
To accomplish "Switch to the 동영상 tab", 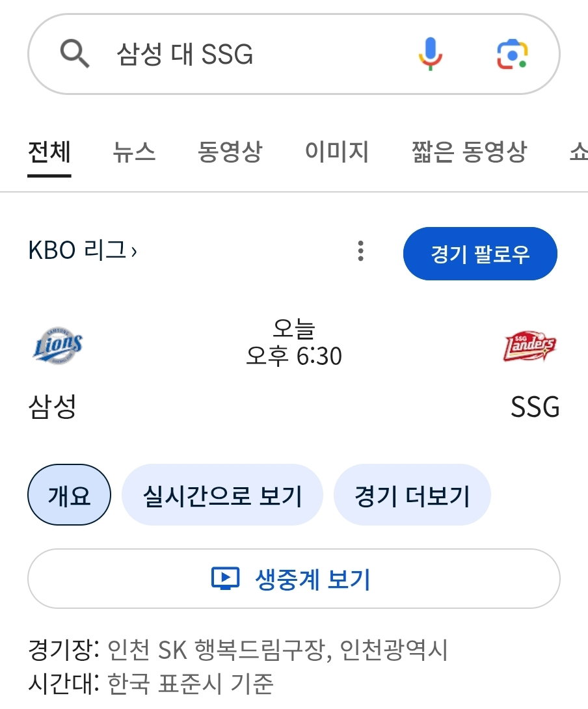I will tap(230, 152).
